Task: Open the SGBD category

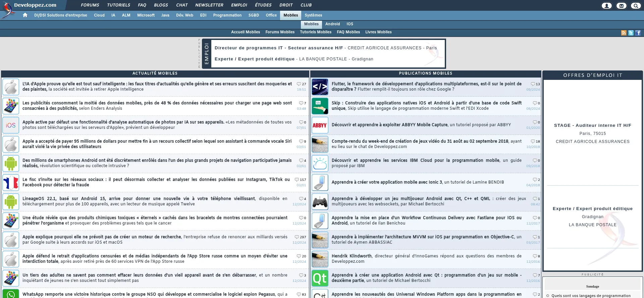Action: point(254,15)
